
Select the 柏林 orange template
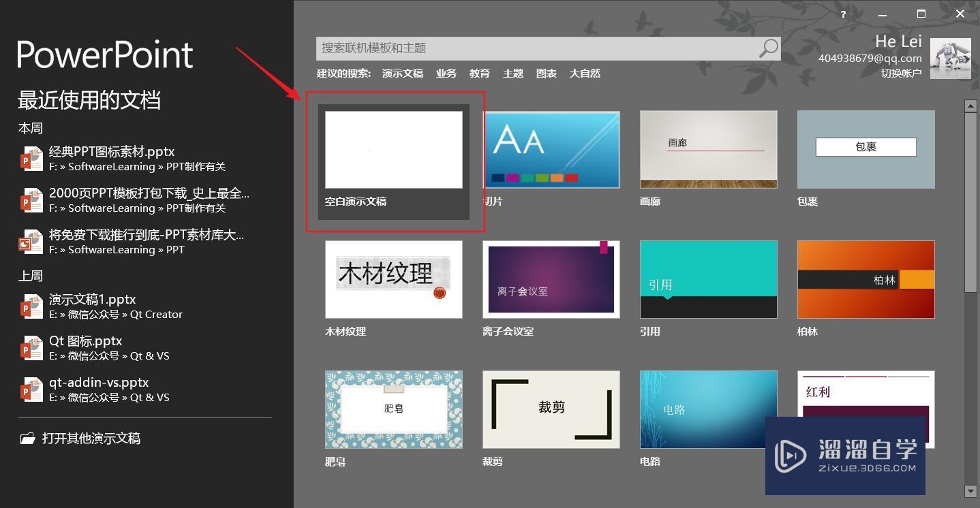tap(866, 279)
